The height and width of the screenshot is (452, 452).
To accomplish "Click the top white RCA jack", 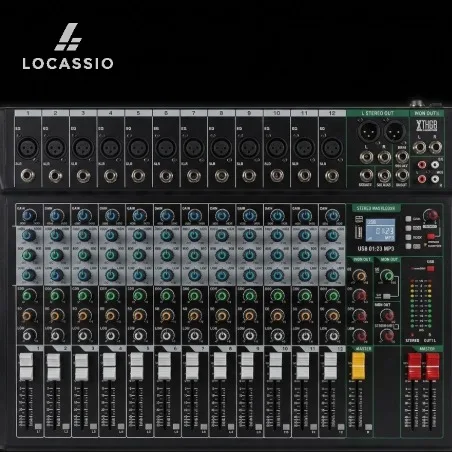I will (x=435, y=165).
